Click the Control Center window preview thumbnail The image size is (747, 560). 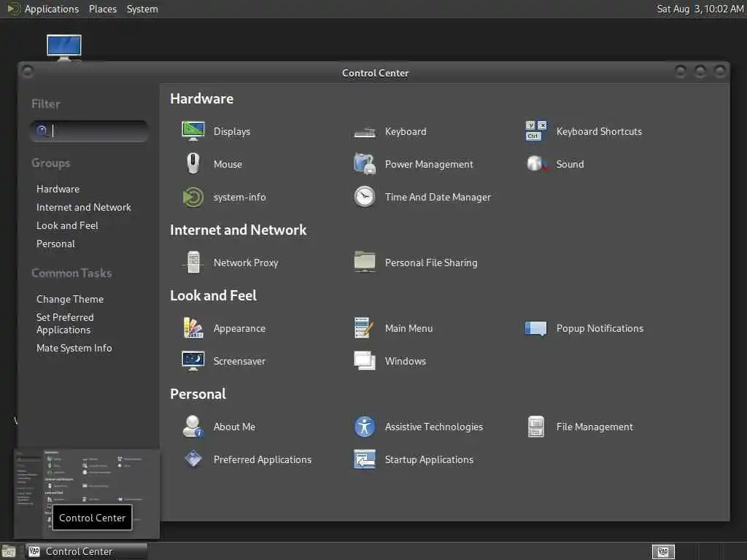(x=87, y=494)
